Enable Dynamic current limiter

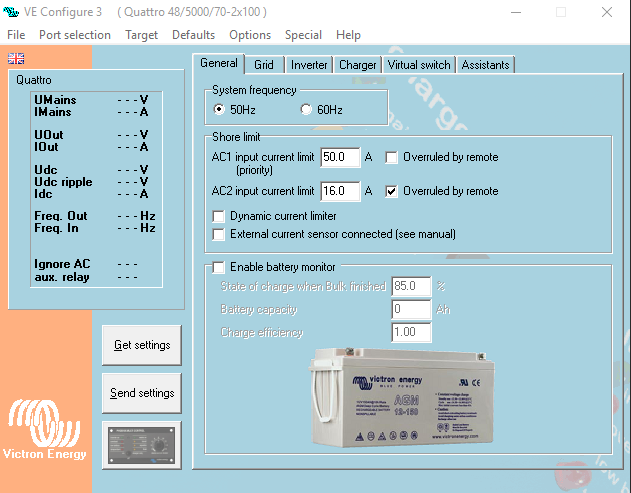pos(220,216)
